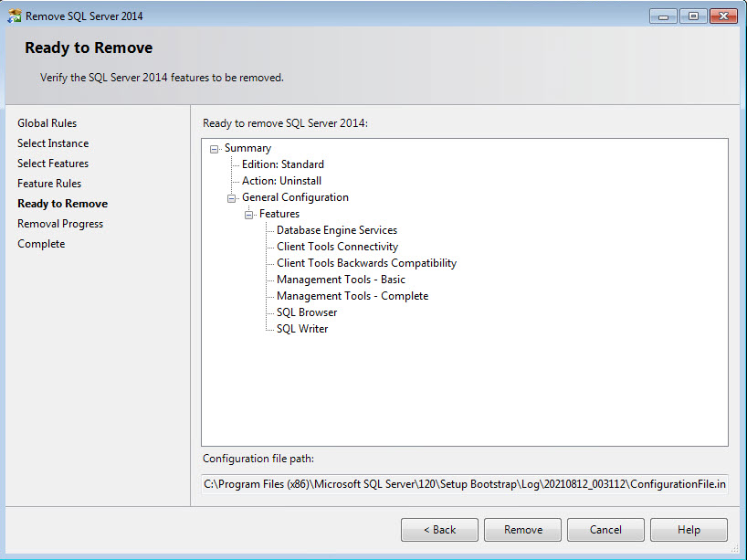The width and height of the screenshot is (747, 560).
Task: Go to the Select Instance step
Action: coord(53,143)
